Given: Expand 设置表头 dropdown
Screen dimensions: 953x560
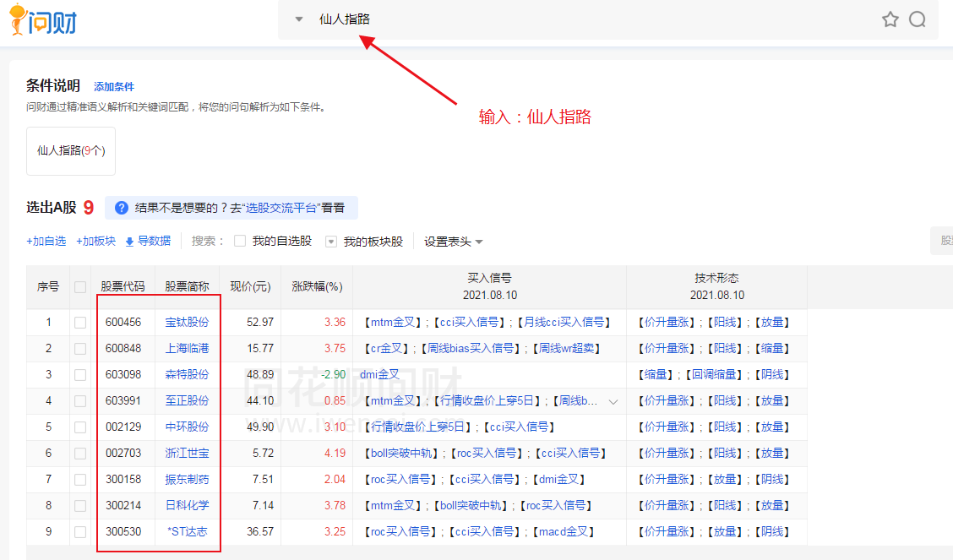Looking at the screenshot, I should pos(454,242).
